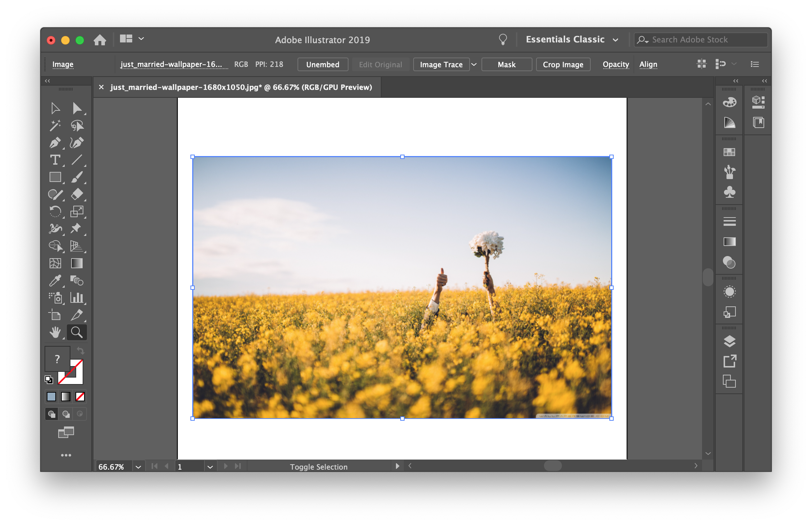
Task: Select the Eyedropper tool
Action: coord(55,280)
